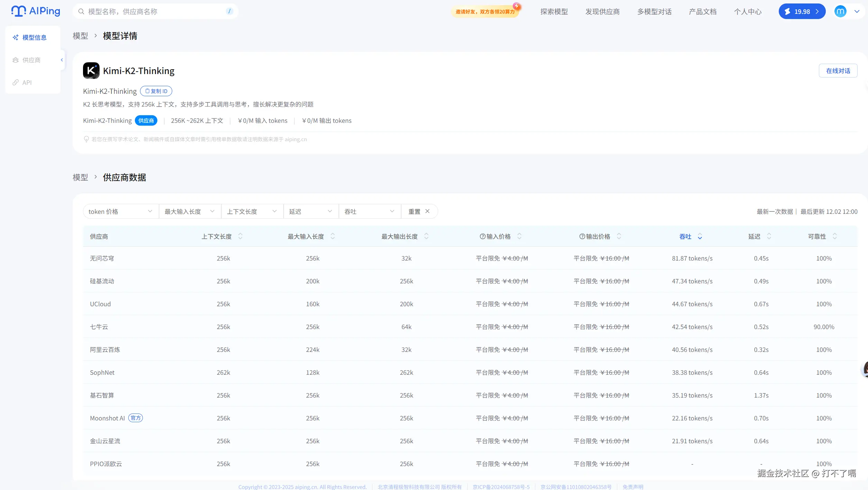Focus the model name search field

point(156,12)
